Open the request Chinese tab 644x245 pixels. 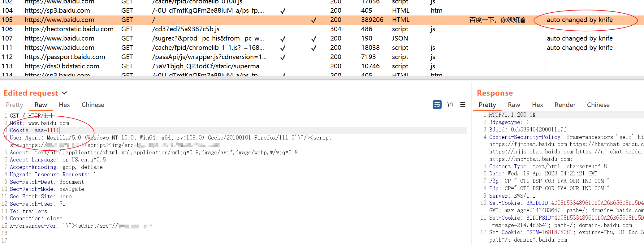(93, 105)
